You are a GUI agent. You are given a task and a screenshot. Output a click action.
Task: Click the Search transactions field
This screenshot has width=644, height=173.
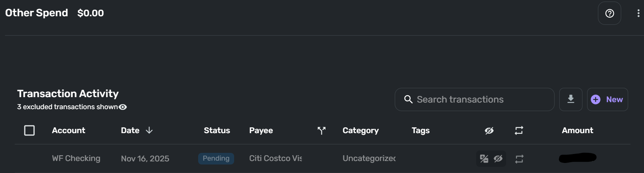(480, 100)
